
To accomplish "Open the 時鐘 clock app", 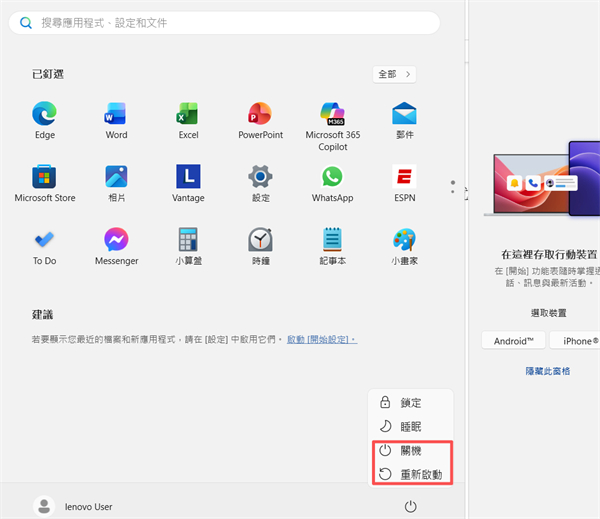I will point(260,247).
